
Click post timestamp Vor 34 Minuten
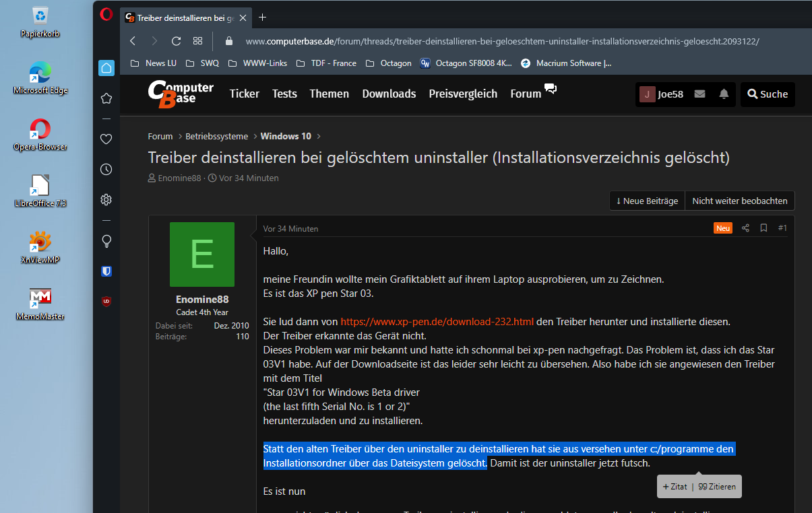[x=290, y=229]
